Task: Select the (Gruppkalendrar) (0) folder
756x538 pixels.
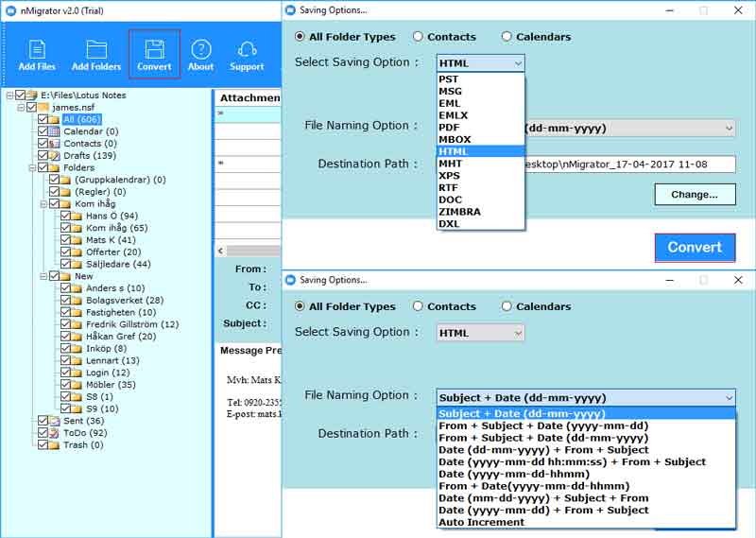Action: click(x=120, y=180)
